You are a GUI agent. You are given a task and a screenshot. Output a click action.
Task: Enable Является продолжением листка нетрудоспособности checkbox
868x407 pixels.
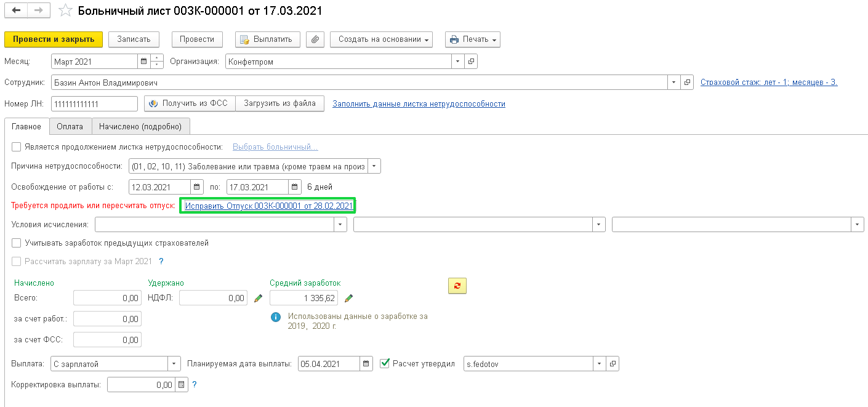click(17, 147)
